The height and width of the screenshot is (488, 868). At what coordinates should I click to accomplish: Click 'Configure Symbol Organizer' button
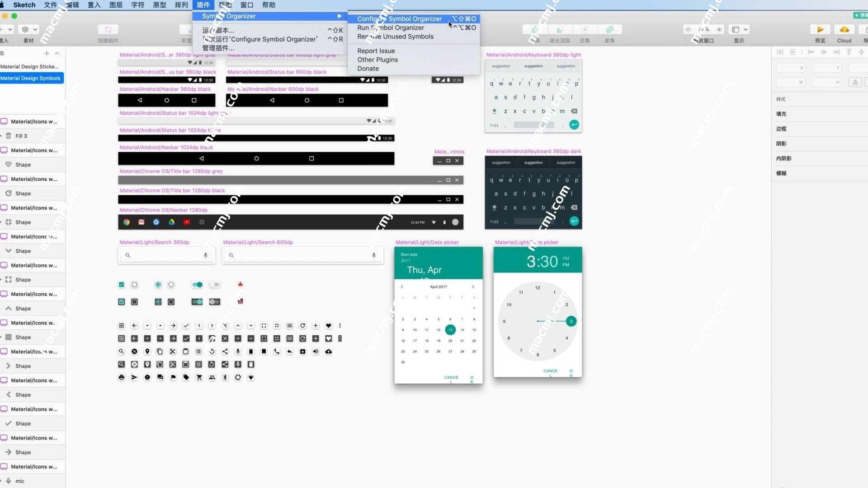[400, 19]
